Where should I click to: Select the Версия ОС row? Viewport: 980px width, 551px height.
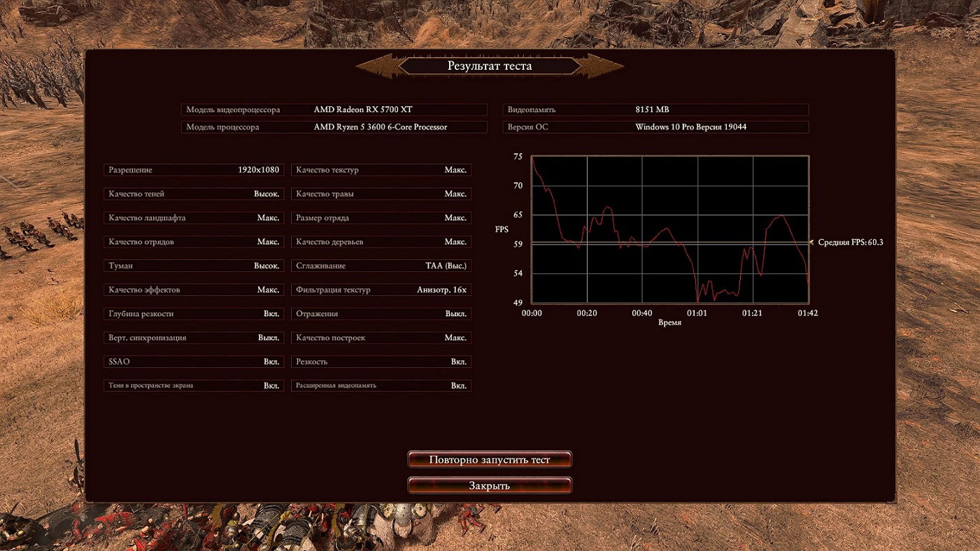click(655, 127)
